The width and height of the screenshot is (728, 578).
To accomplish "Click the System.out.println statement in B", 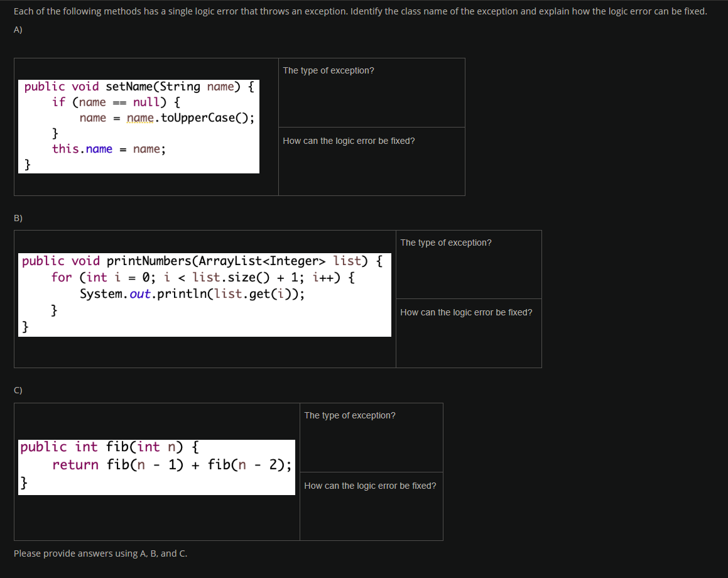I will (x=193, y=293).
